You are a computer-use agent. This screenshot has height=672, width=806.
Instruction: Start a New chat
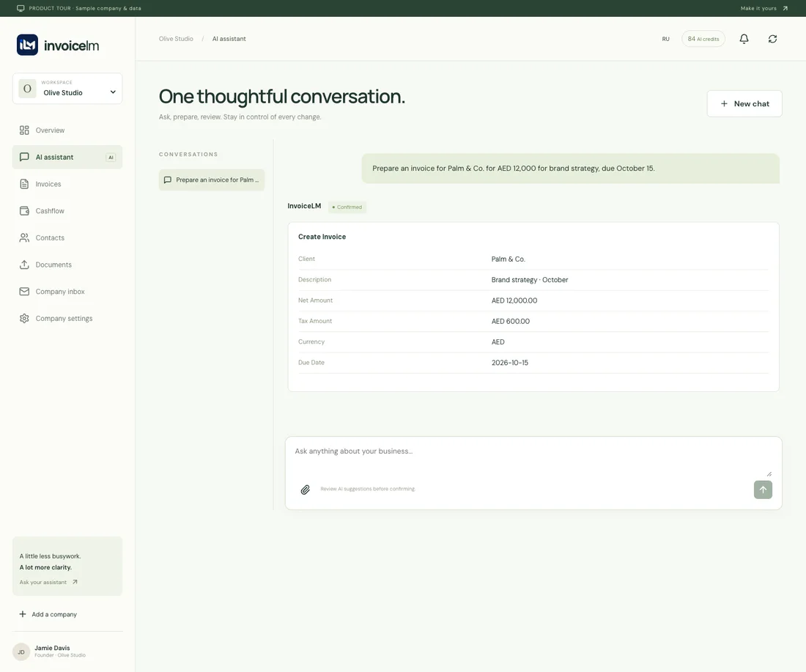[x=744, y=104]
